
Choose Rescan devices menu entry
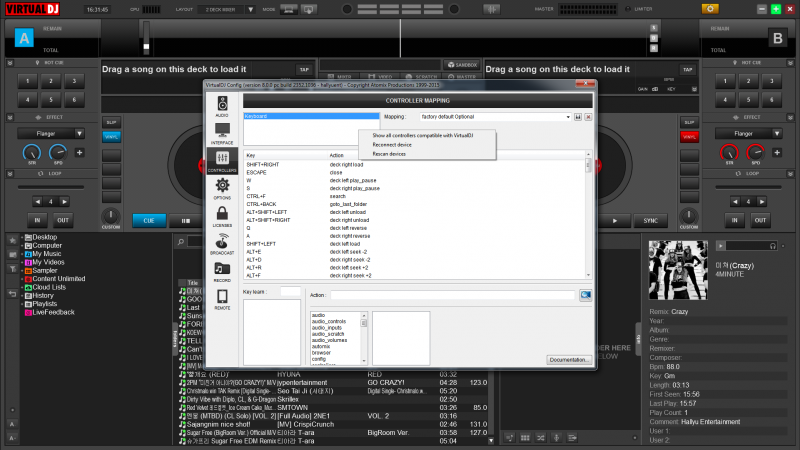(x=389, y=154)
